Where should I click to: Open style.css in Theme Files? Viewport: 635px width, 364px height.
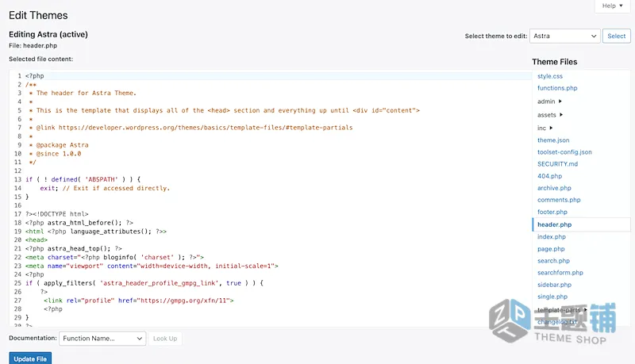pyautogui.click(x=550, y=76)
